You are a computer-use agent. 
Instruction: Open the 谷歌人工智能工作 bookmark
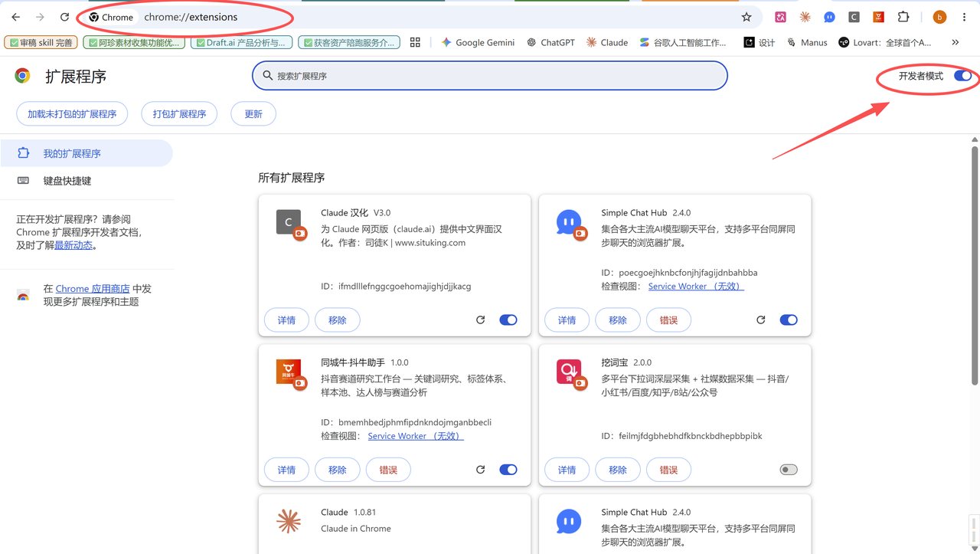tap(684, 42)
